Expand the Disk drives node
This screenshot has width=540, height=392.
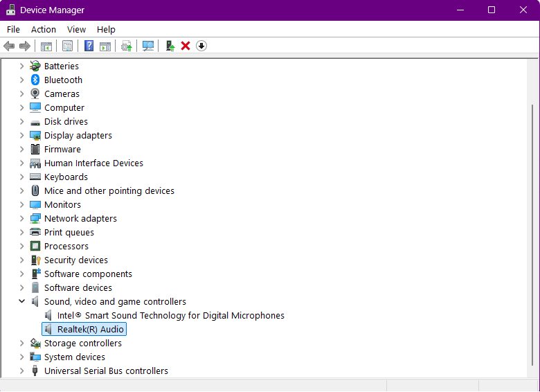21,121
